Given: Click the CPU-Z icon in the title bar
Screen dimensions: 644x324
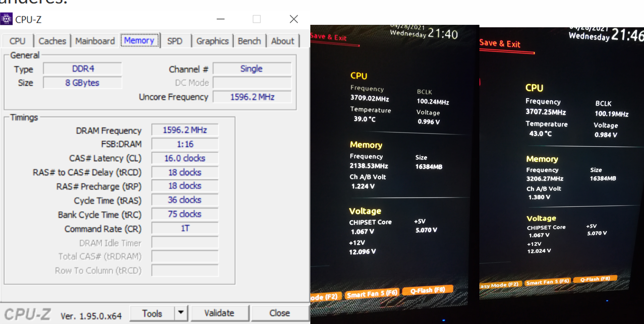Looking at the screenshot, I should [x=6, y=19].
